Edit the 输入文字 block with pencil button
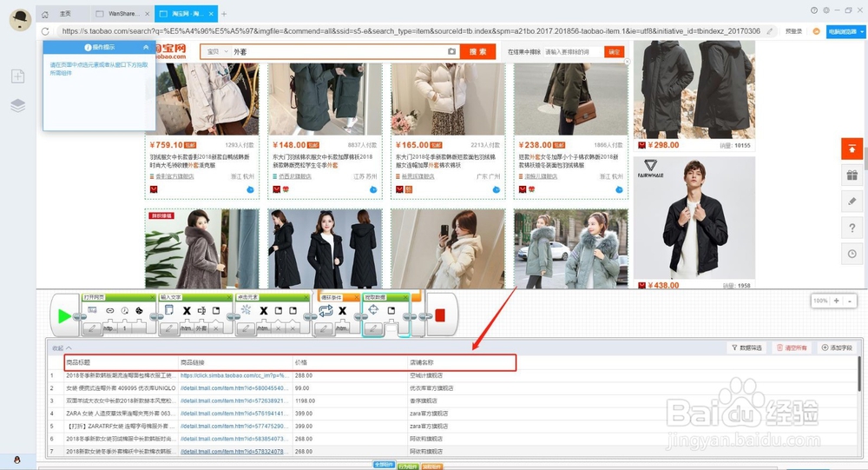 (x=168, y=328)
